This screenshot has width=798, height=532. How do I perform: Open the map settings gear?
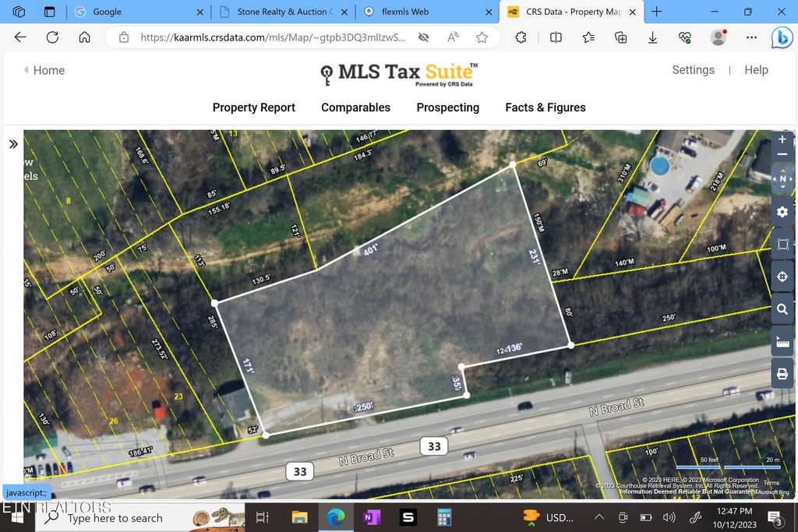click(x=782, y=211)
